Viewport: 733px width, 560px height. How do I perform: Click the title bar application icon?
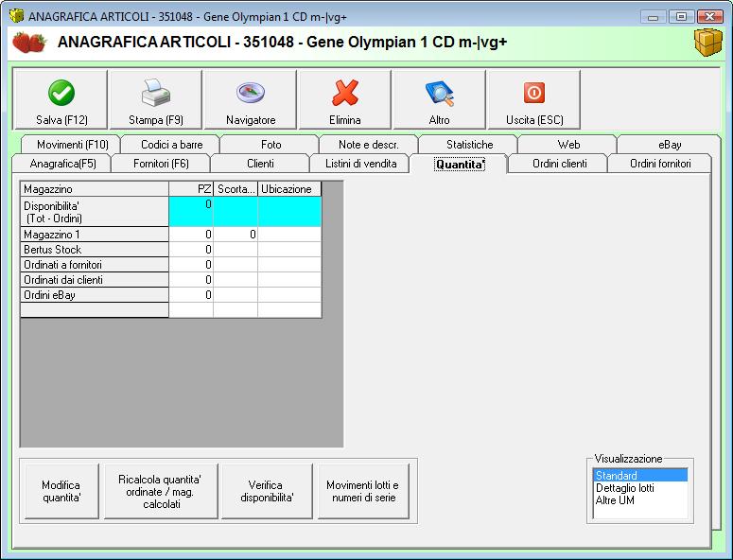pos(17,16)
